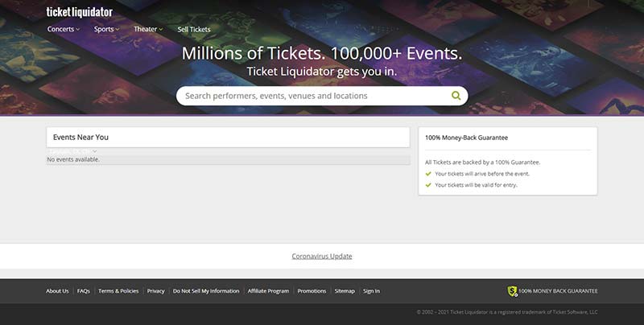
Task: Open the FAQs footer link
Action: click(x=84, y=291)
